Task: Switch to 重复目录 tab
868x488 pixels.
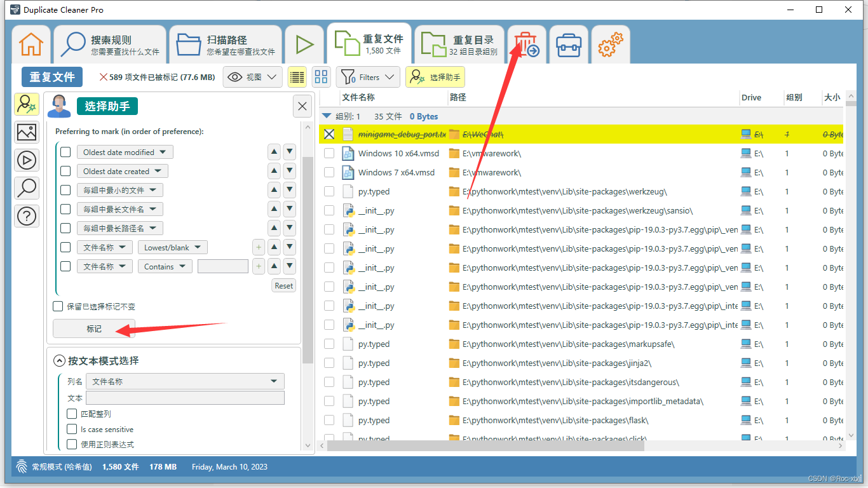Action: (x=459, y=44)
